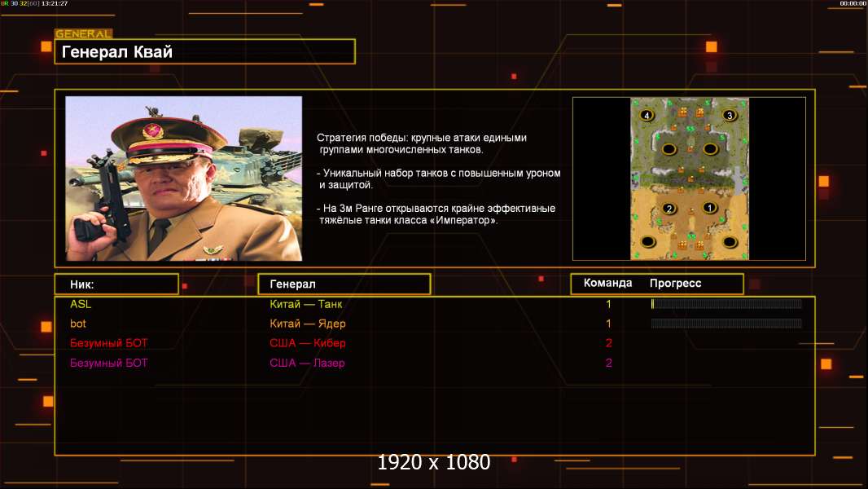Click General Kwai's portrait image
The height and width of the screenshot is (489, 868).
coord(184,178)
